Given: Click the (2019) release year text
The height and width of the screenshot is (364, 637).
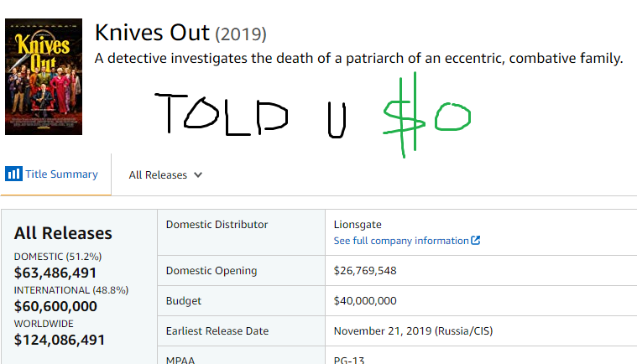Looking at the screenshot, I should pos(241,34).
